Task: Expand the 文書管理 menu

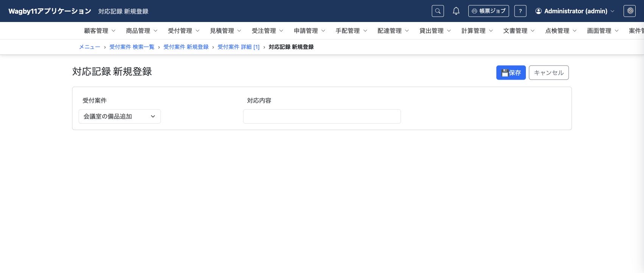Action: 519,31
